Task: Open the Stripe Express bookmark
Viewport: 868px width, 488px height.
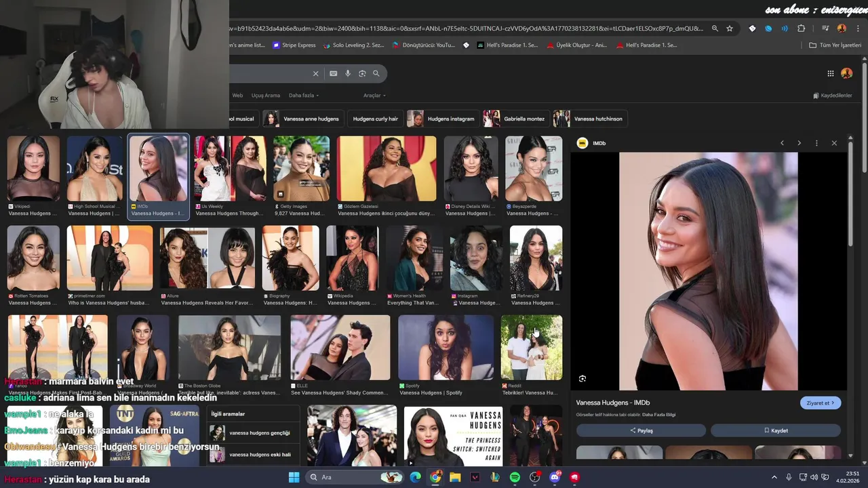Action: (294, 45)
